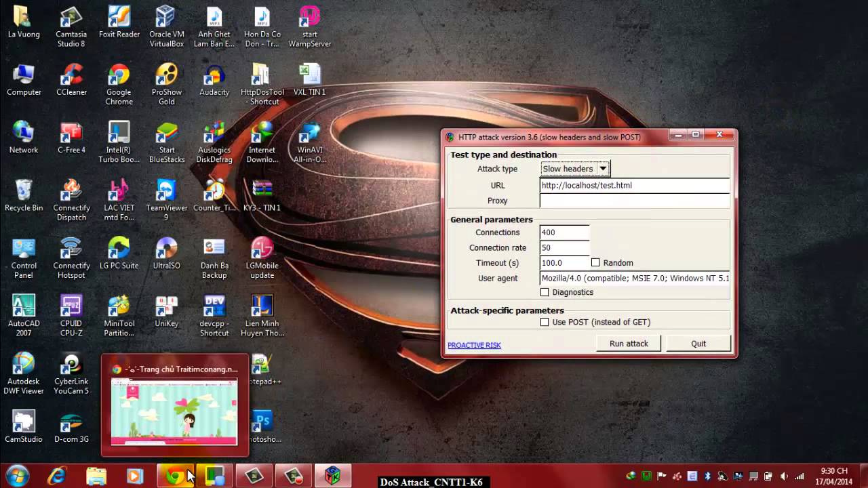Select the Start BlueStacks icon

coord(167,142)
